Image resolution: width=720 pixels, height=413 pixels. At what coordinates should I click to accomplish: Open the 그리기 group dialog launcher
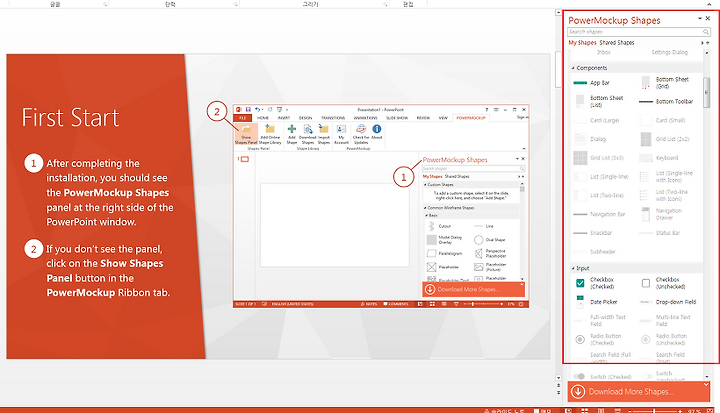click(x=385, y=5)
